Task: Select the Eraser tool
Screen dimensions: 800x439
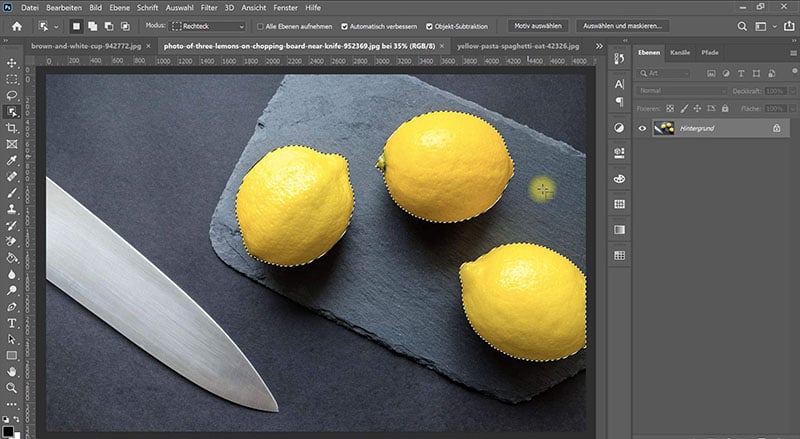Action: coord(11,242)
